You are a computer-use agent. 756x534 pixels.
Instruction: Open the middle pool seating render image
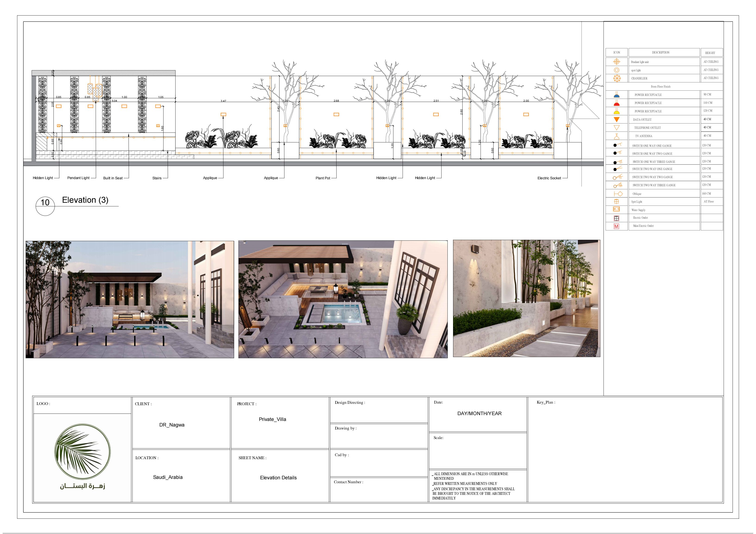[x=343, y=299]
